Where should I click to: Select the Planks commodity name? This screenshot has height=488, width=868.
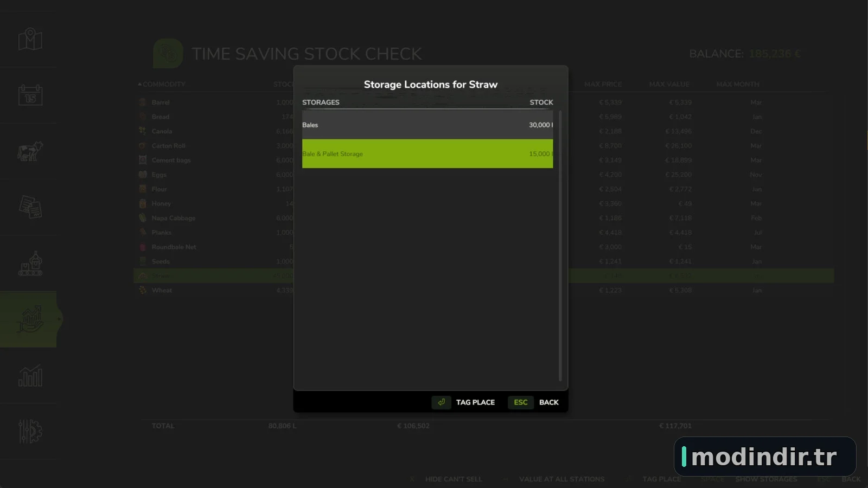click(161, 232)
